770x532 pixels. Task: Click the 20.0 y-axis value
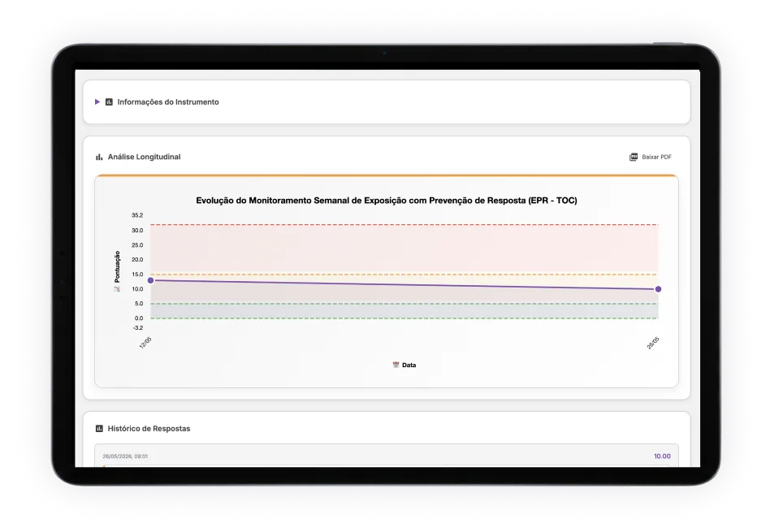[x=137, y=259]
